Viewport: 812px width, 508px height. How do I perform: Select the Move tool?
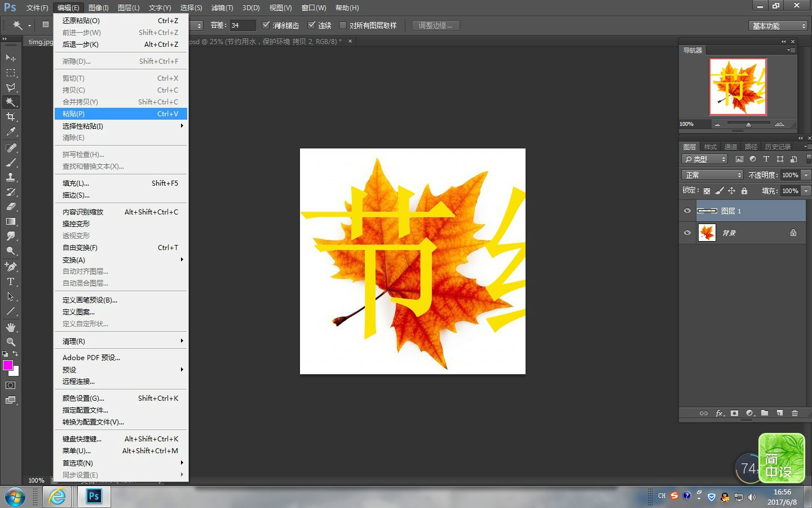click(11, 58)
